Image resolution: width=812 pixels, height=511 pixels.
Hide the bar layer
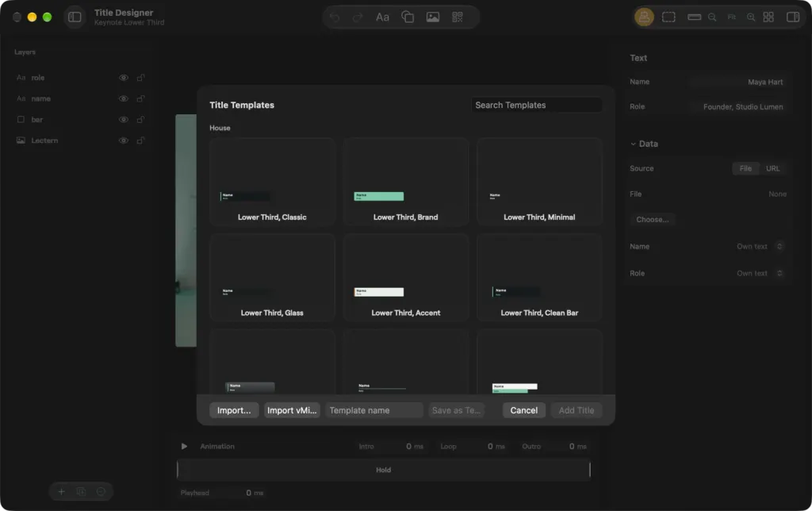pos(123,120)
